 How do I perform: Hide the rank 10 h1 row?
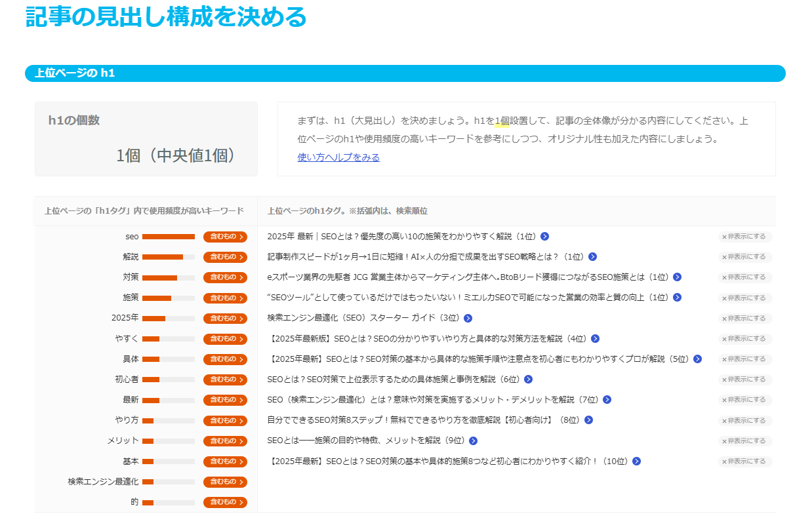(x=744, y=462)
